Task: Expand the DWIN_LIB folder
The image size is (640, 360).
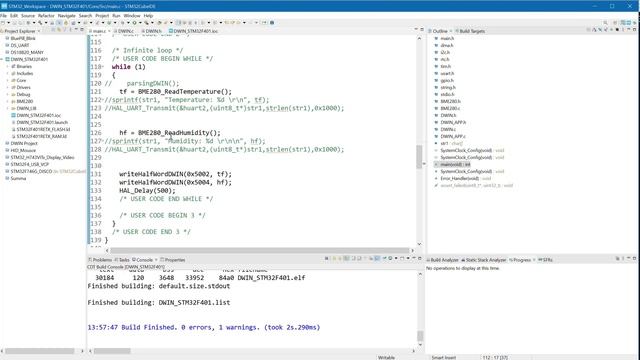Action: [x=8, y=108]
